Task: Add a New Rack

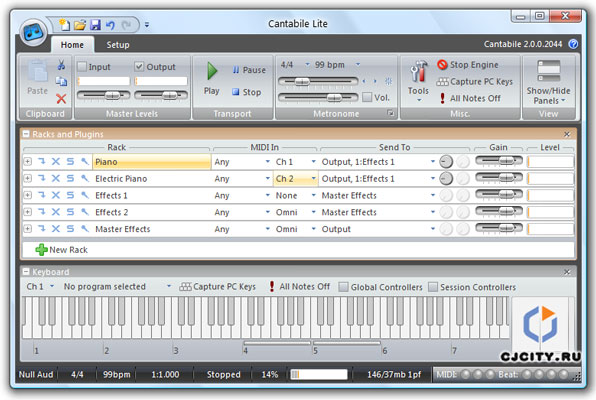Action: (62, 250)
